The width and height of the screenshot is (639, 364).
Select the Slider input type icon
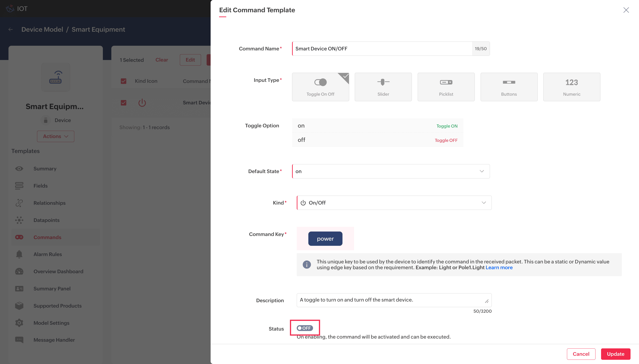[383, 82]
